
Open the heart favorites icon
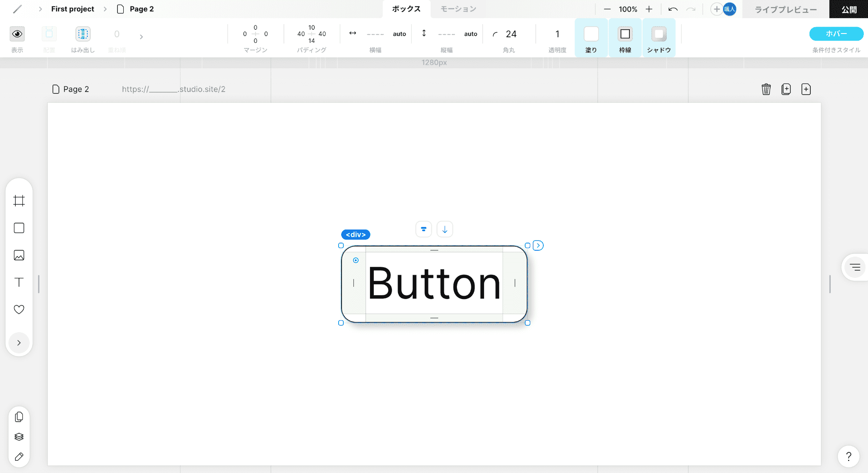19,309
